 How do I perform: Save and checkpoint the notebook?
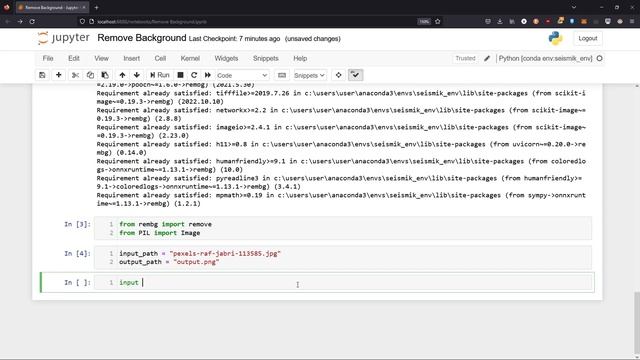tap(42, 75)
